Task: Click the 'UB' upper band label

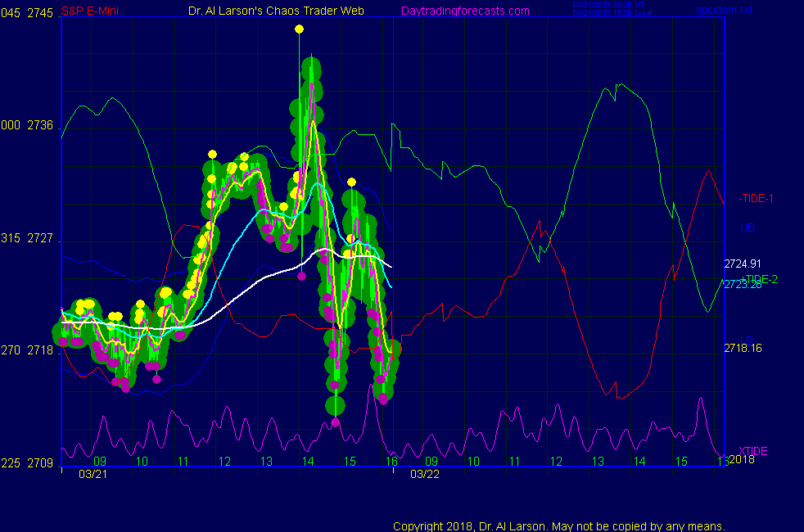Action: (747, 228)
